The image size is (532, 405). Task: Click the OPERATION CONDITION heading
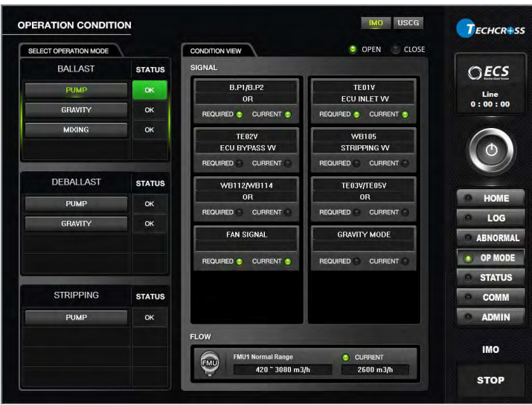point(74,25)
